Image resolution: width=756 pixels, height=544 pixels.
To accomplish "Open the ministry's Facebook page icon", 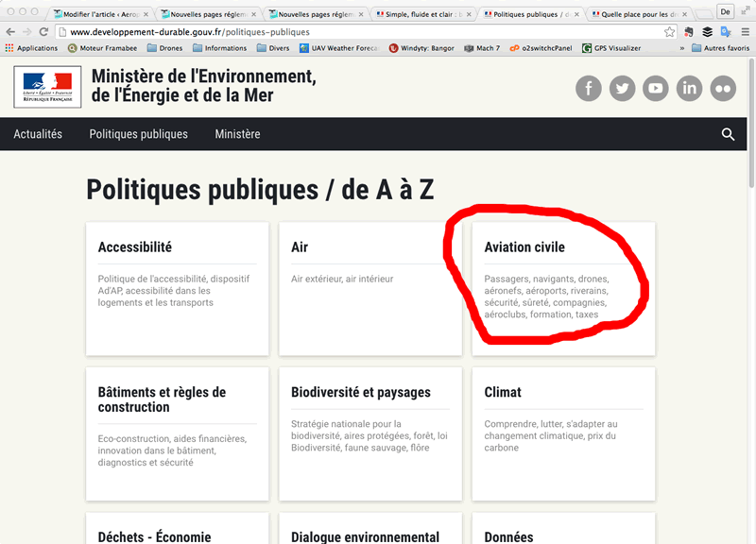I will 588,88.
